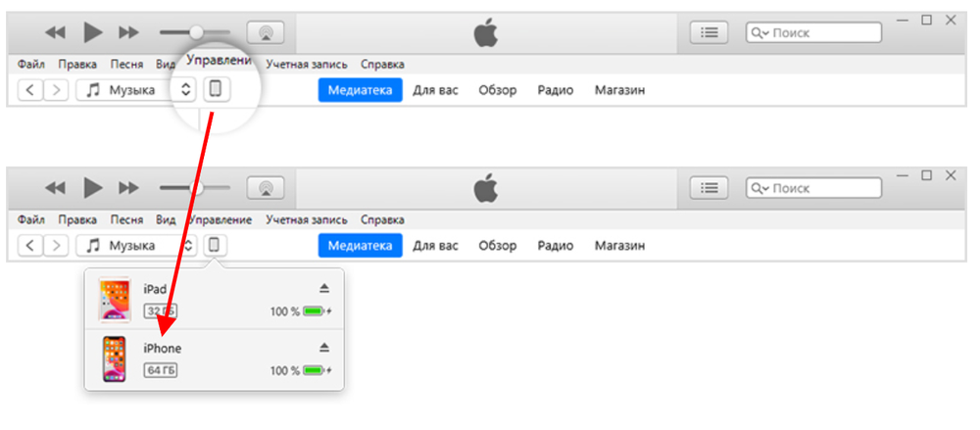980x430 pixels.
Task: Go to Магазин in the lower window
Action: [x=619, y=246]
